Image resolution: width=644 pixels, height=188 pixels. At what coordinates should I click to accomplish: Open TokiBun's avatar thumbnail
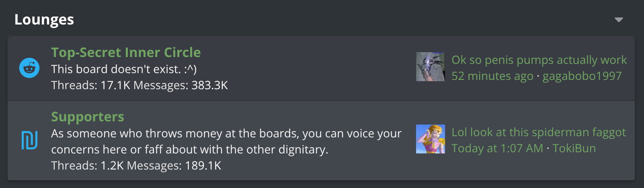[430, 139]
